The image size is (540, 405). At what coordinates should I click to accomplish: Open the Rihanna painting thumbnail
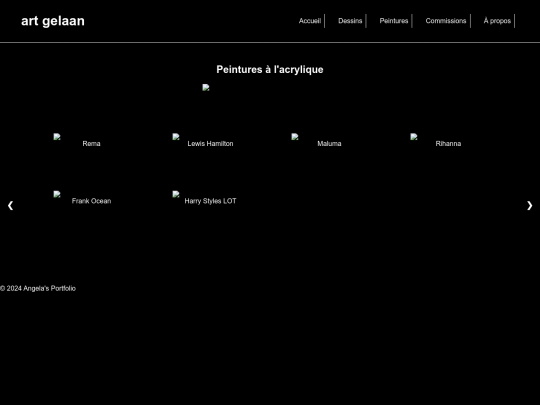(x=414, y=137)
